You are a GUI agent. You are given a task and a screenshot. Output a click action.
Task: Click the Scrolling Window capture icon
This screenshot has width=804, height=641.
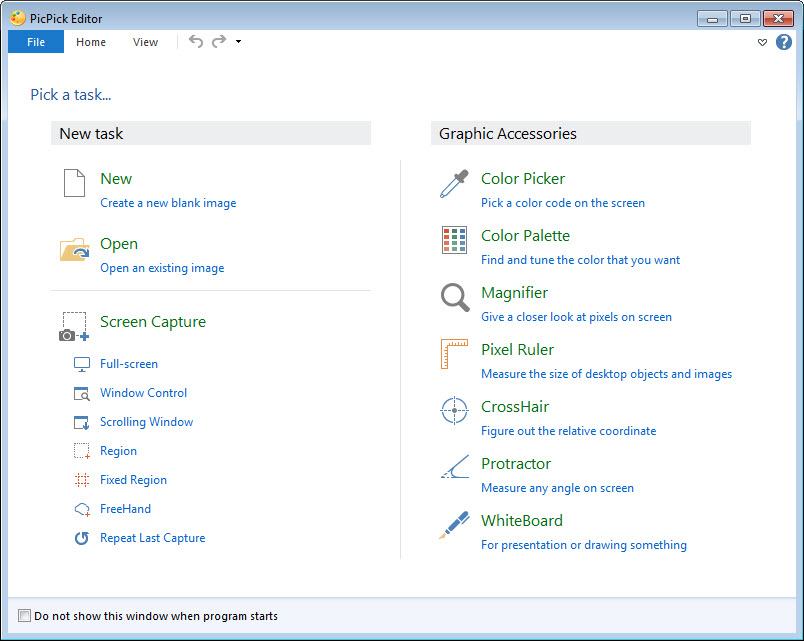tap(82, 423)
